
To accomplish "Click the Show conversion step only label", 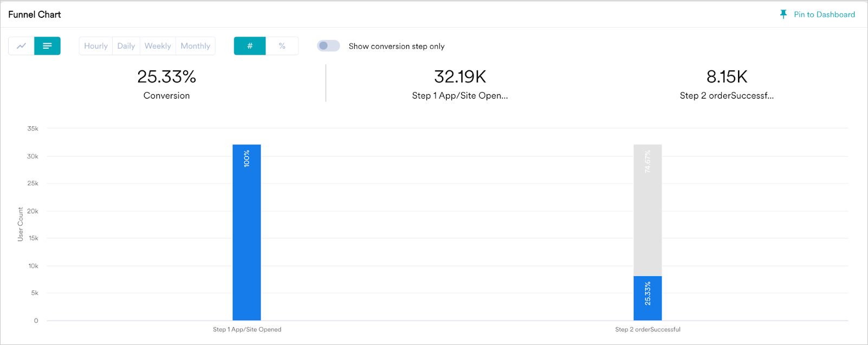I will [397, 47].
